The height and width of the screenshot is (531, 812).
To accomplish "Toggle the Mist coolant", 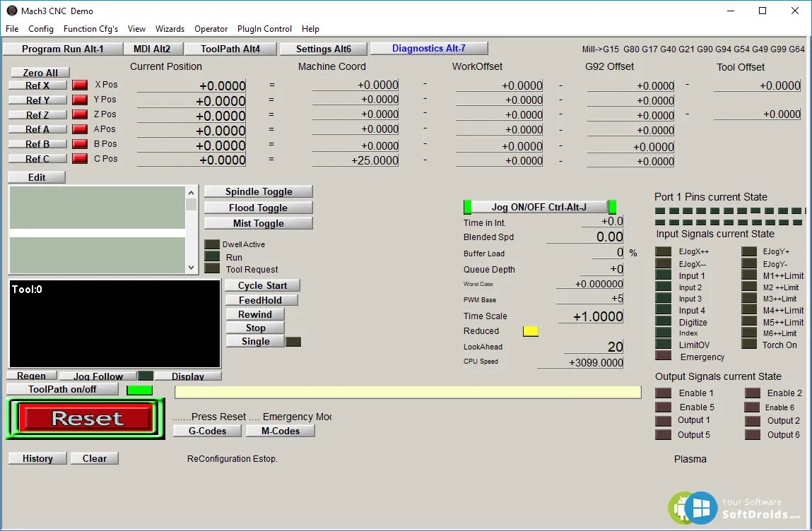I will [x=259, y=223].
